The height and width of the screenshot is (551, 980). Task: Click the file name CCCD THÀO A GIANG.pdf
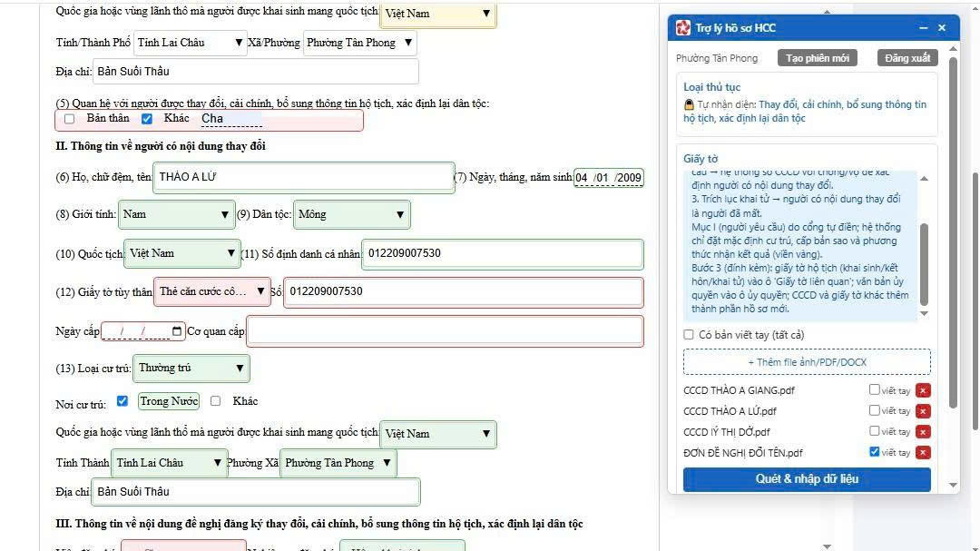point(739,391)
